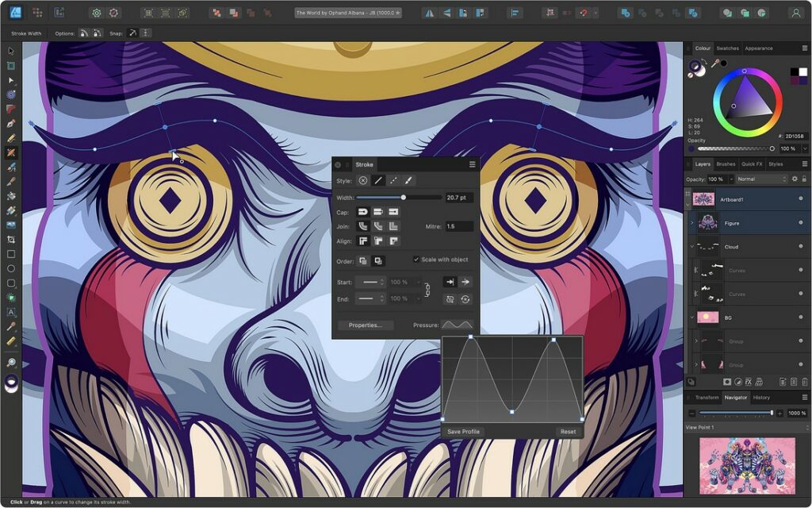The width and height of the screenshot is (812, 508).
Task: Select the Artboard1 layer thumbnail
Action: pyautogui.click(x=703, y=199)
